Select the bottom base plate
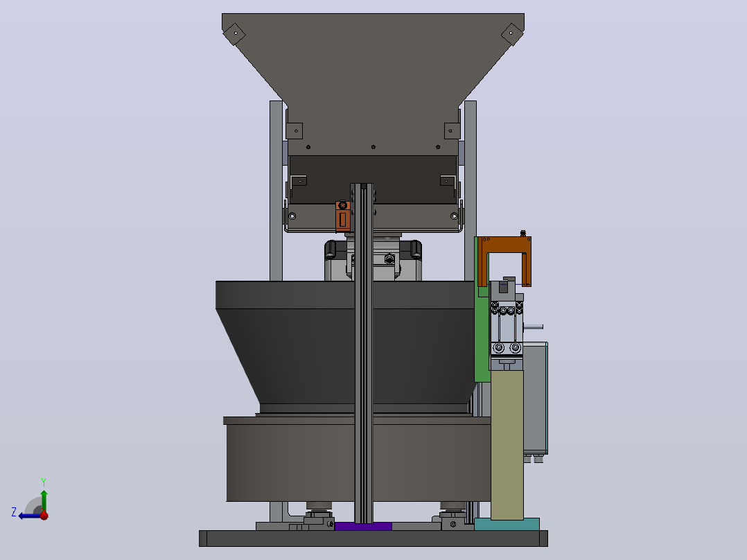747x560 pixels. click(x=373, y=539)
